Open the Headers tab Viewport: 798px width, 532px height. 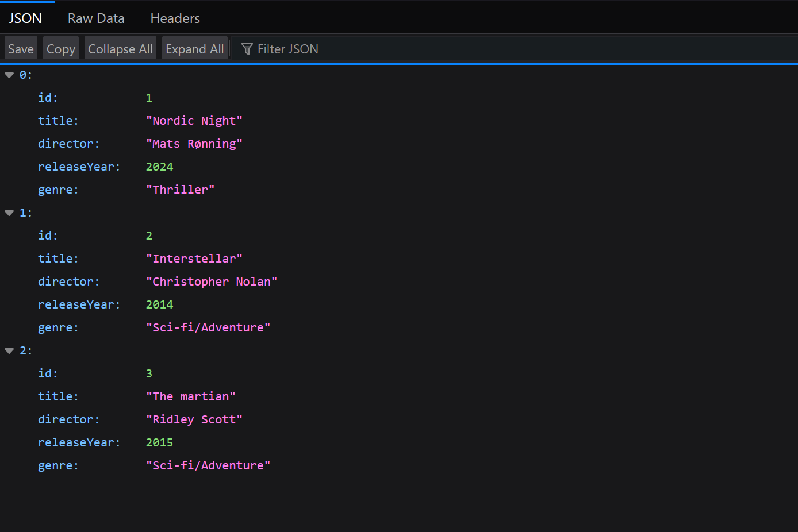point(175,18)
